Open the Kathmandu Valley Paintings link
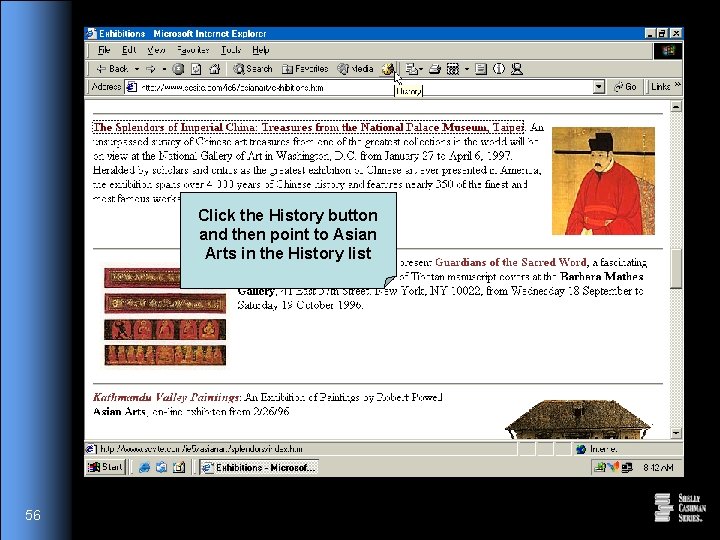This screenshot has height=540, width=720. tap(166, 397)
